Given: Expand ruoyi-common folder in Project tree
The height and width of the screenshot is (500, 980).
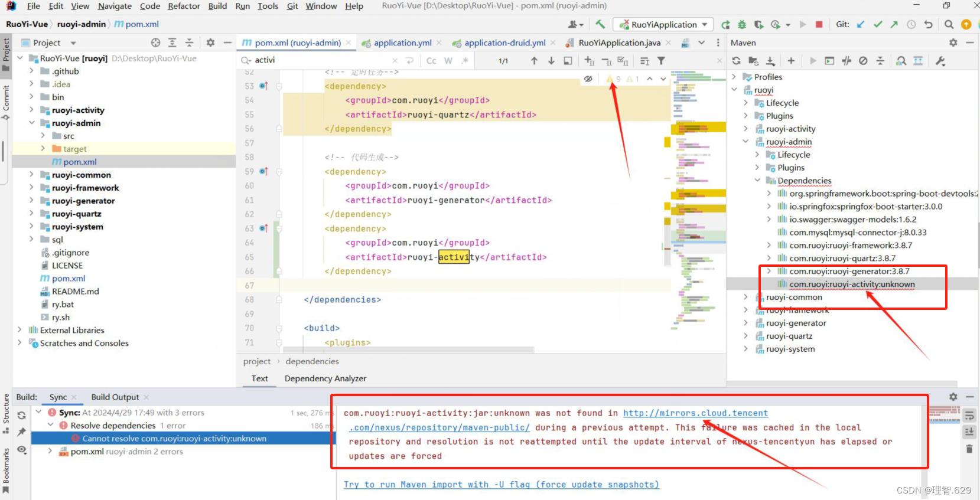Looking at the screenshot, I should [31, 175].
